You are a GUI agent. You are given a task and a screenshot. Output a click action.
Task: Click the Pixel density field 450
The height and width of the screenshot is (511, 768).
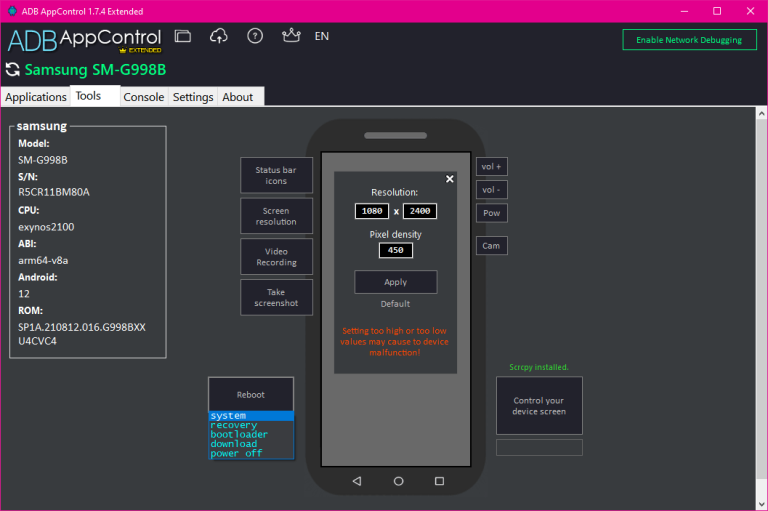(x=396, y=250)
